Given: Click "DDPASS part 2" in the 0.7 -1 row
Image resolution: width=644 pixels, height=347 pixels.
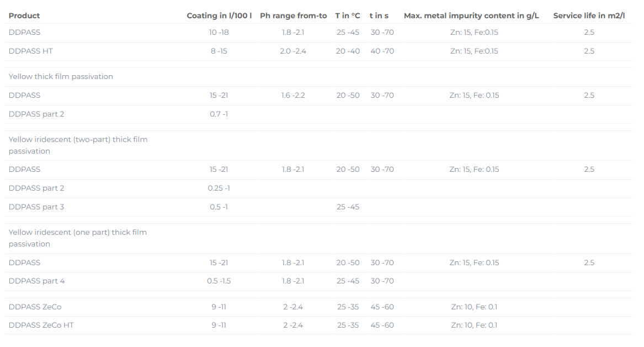Looking at the screenshot, I should [x=36, y=114].
